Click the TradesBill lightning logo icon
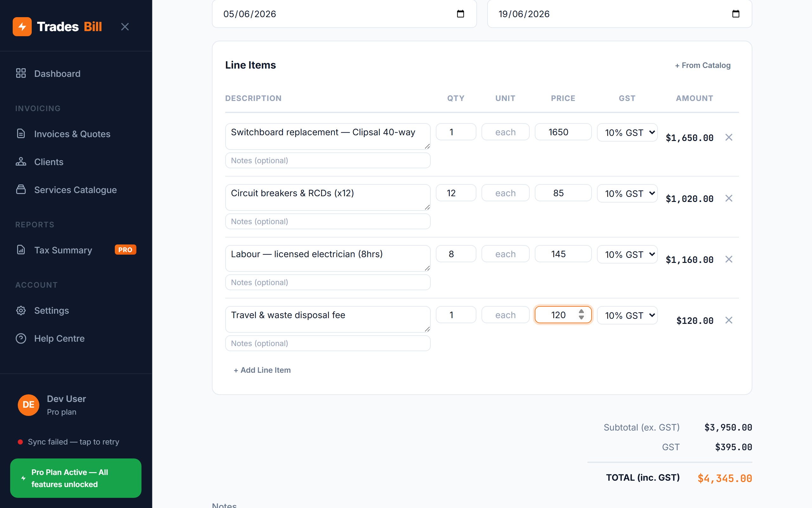 coord(22,27)
